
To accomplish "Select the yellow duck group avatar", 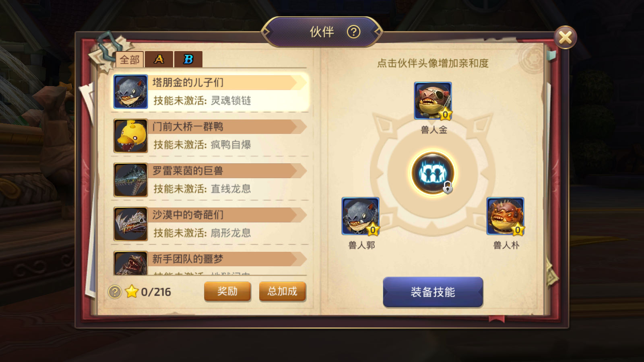I will pyautogui.click(x=130, y=136).
